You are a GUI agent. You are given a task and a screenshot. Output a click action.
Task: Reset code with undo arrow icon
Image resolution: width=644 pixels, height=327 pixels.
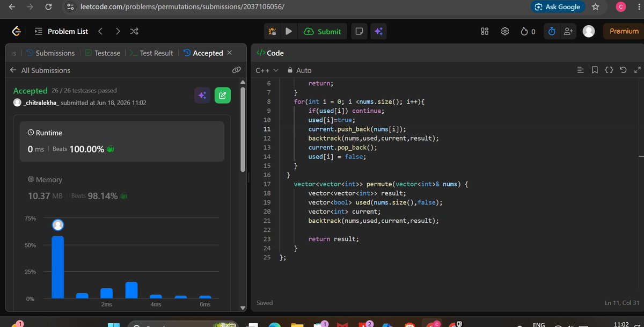point(623,70)
